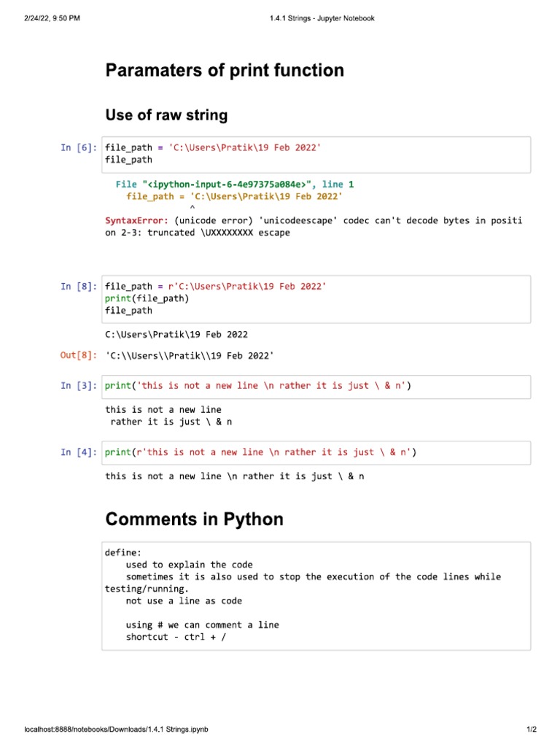The image size is (560, 747).
Task: Click the Out[8] escaped path string
Action: coord(190,356)
